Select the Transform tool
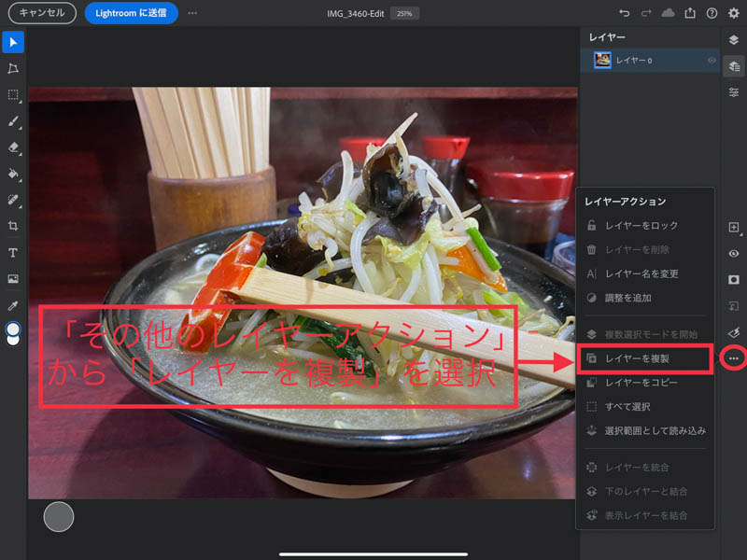The image size is (747, 560). (x=13, y=69)
